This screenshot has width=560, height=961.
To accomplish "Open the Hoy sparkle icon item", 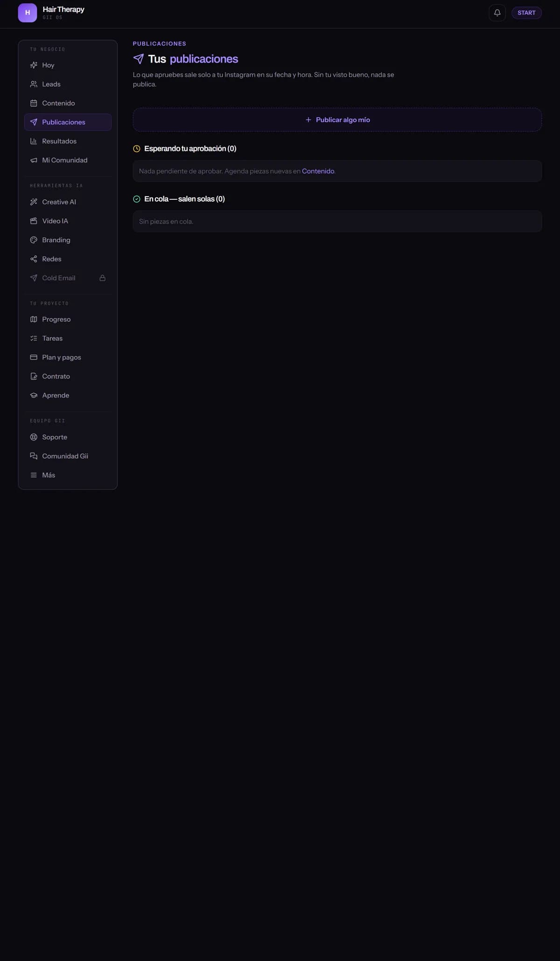I will coord(34,65).
